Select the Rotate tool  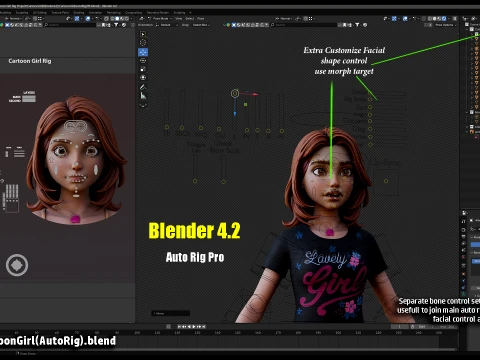[143, 61]
